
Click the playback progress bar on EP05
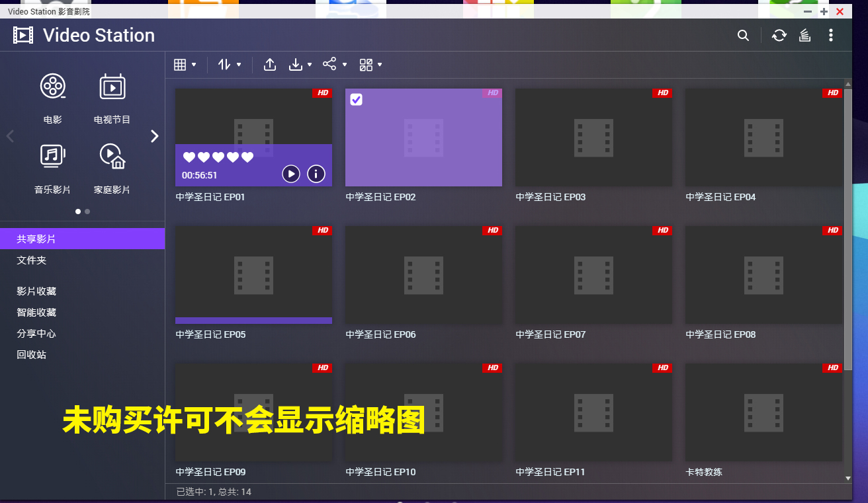[253, 320]
